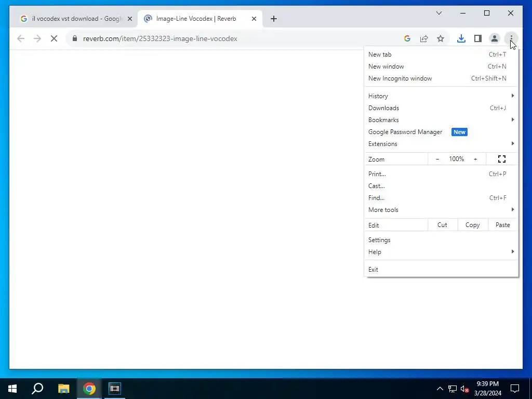
Task: Open a new tab with plus button
Action: (274, 19)
